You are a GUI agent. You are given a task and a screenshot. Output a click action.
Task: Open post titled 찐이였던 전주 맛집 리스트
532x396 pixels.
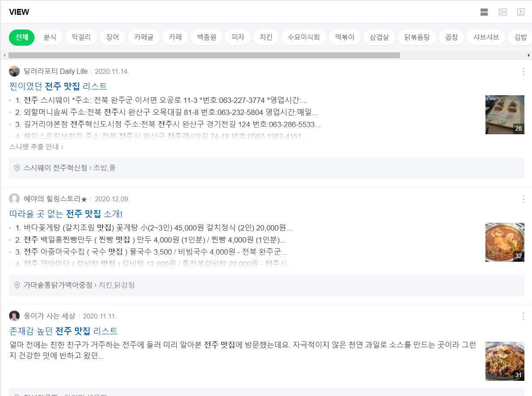58,86
